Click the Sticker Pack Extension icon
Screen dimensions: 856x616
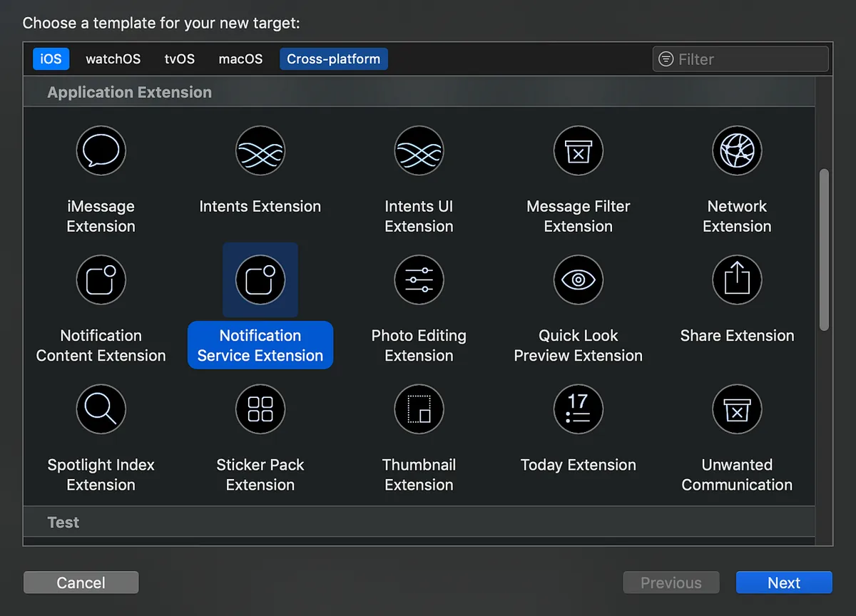click(260, 409)
